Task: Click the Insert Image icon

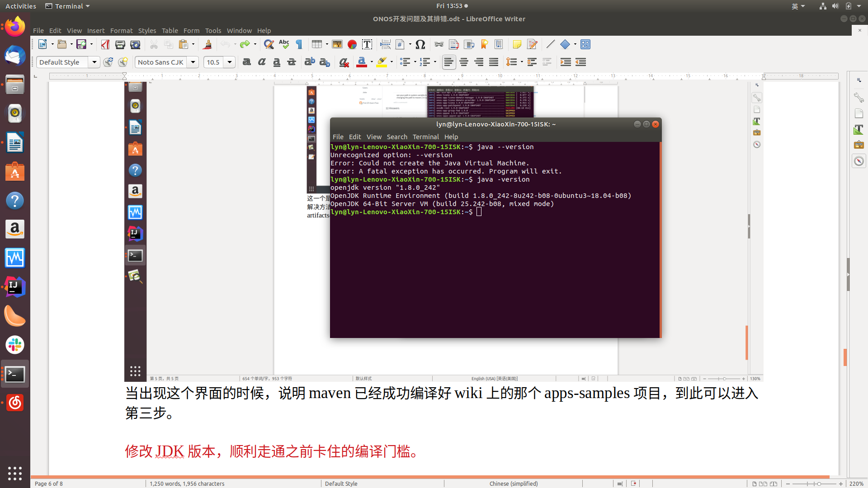Action: 337,44
